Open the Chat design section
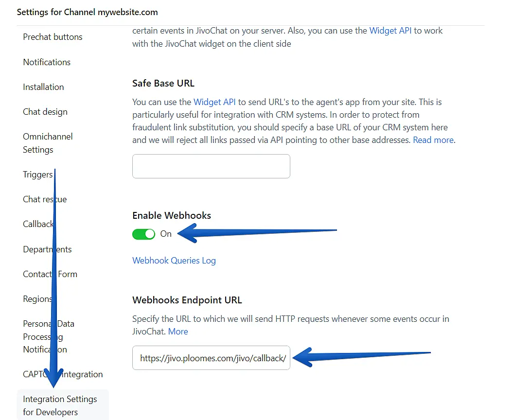 [x=45, y=112]
